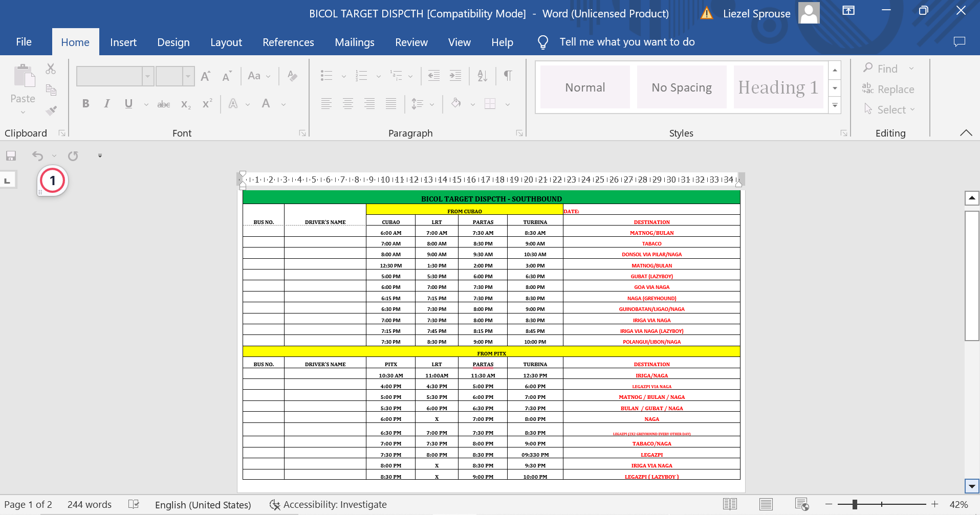Open the shading color dropdown arrow
The height and width of the screenshot is (515, 980).
473,105
